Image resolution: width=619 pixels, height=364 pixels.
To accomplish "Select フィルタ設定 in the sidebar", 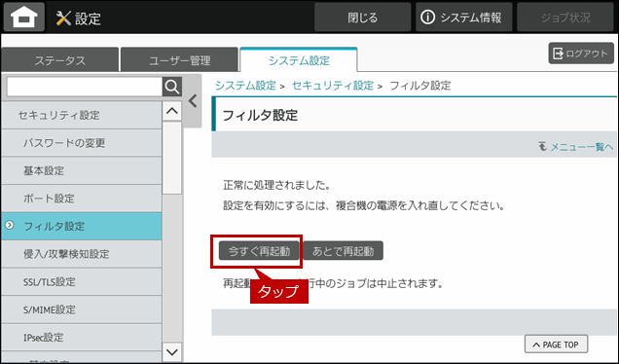I will click(x=82, y=226).
